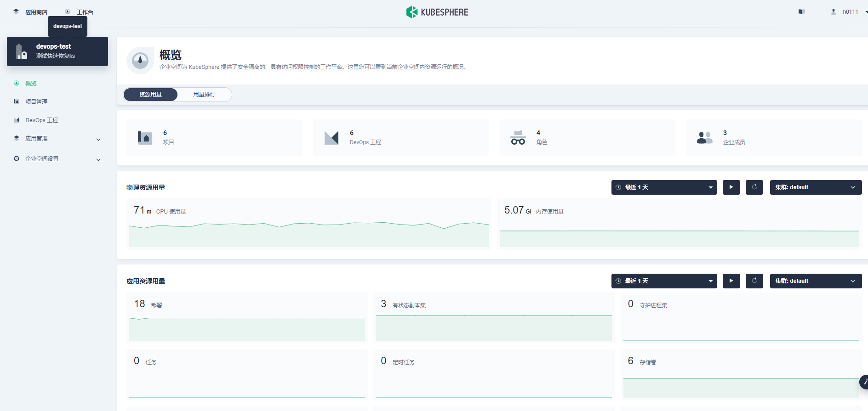Click the 物理资源用量 section title

click(x=146, y=187)
